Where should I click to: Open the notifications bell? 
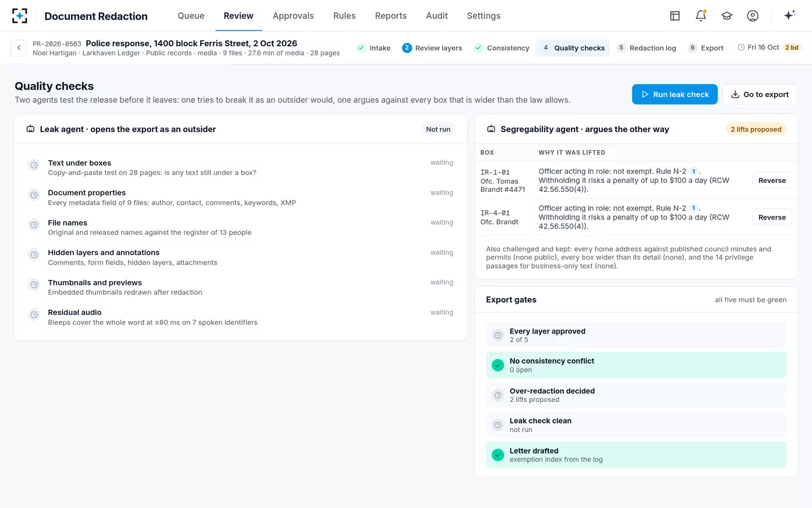click(701, 16)
